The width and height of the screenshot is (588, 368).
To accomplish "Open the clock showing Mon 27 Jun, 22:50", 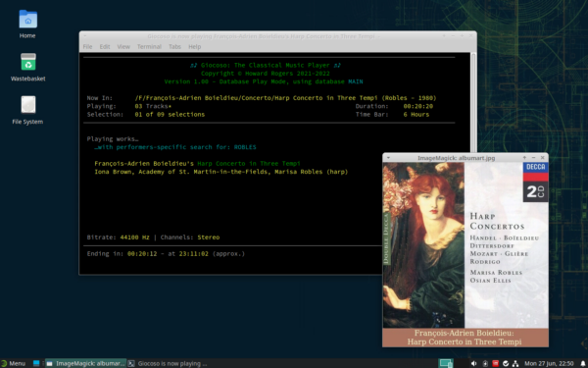I will pos(549,363).
